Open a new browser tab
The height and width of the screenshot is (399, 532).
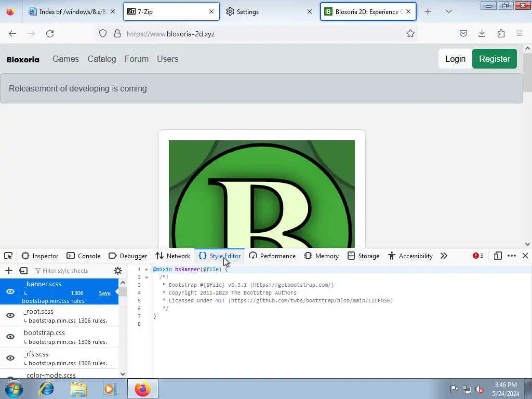pos(428,11)
